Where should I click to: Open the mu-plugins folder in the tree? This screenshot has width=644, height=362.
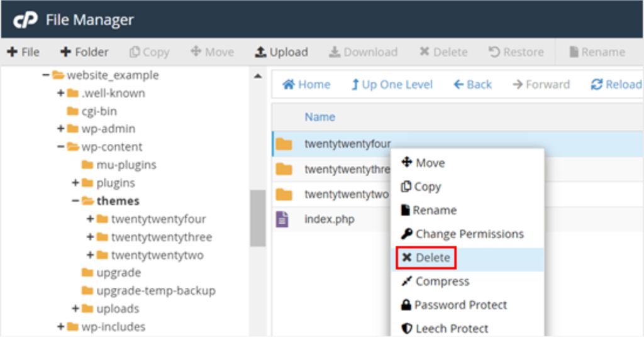point(126,165)
